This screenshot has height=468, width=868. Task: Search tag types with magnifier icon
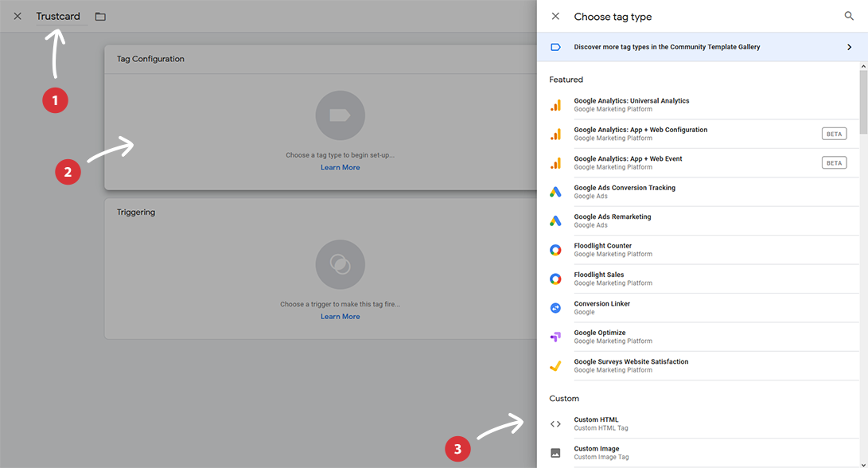coord(849,16)
